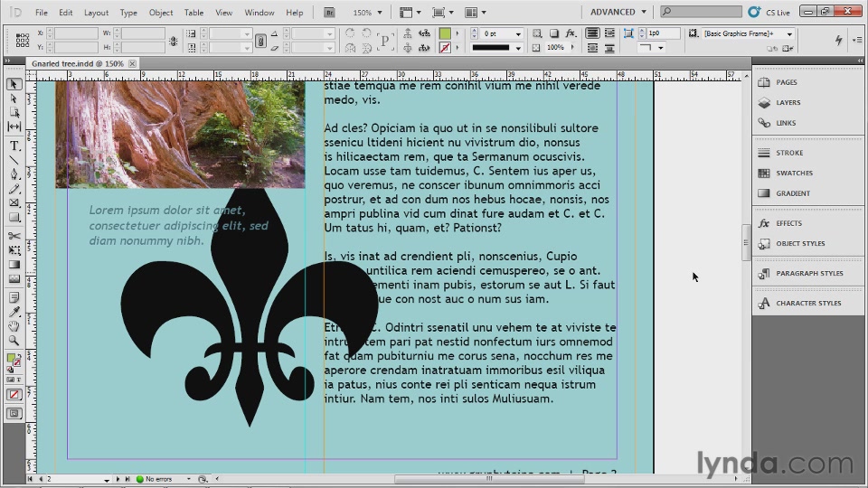This screenshot has height=488, width=868.
Task: Select the Pencil tool
Action: pyautogui.click(x=14, y=189)
